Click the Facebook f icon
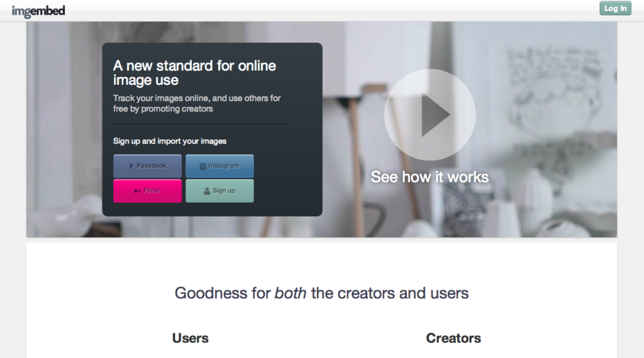The image size is (644, 358). point(131,166)
